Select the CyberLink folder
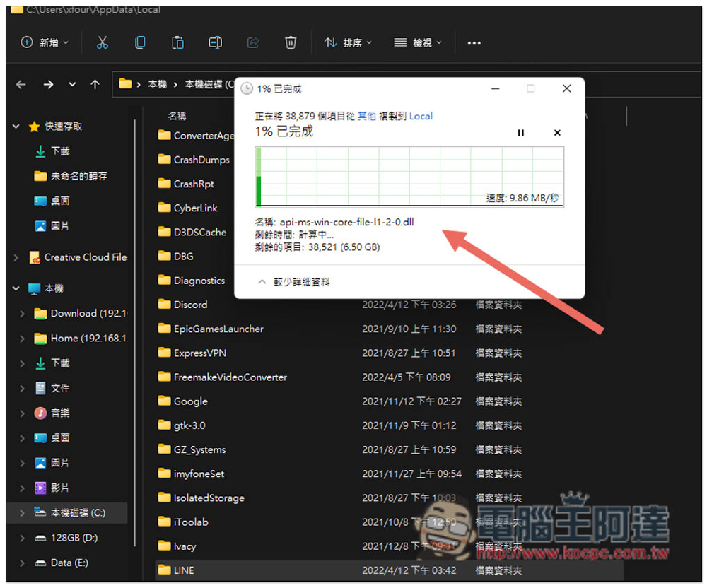Screen dimensions: 707x588 click(x=188, y=208)
